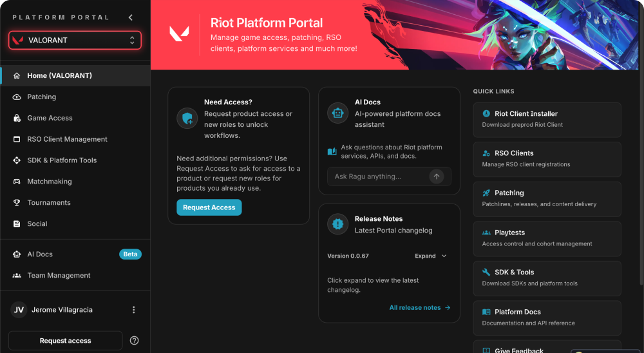
Task: Click the Social document icon
Action: click(17, 224)
